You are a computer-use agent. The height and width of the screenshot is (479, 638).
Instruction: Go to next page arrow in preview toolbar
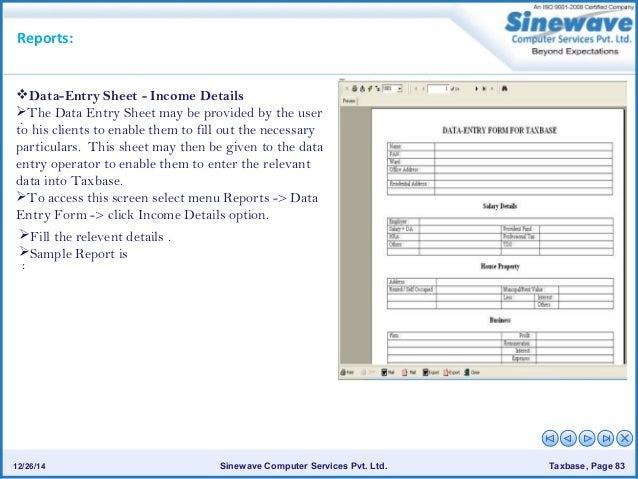476,89
